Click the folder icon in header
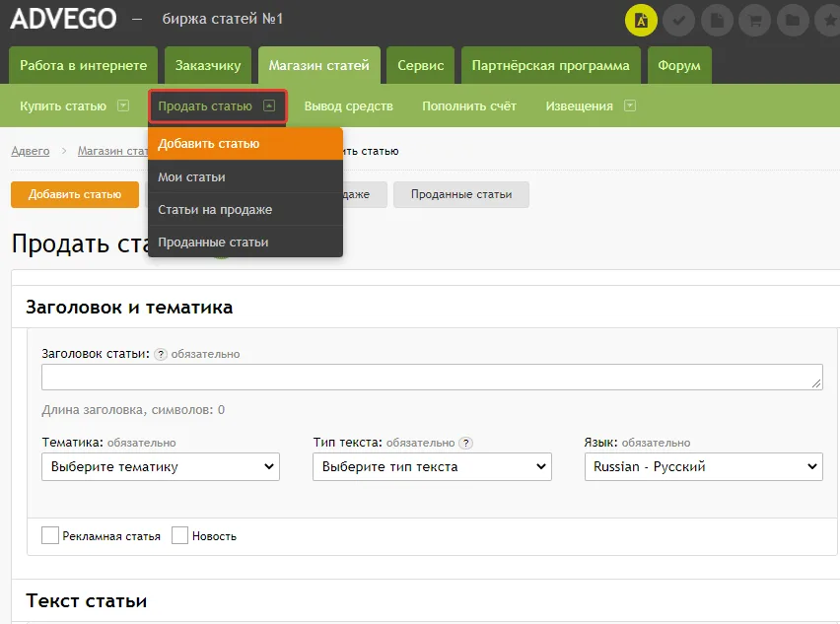840x624 pixels. point(791,20)
